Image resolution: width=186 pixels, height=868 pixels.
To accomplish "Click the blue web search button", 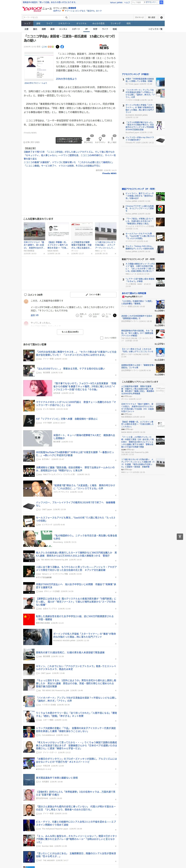I will 161,2.
